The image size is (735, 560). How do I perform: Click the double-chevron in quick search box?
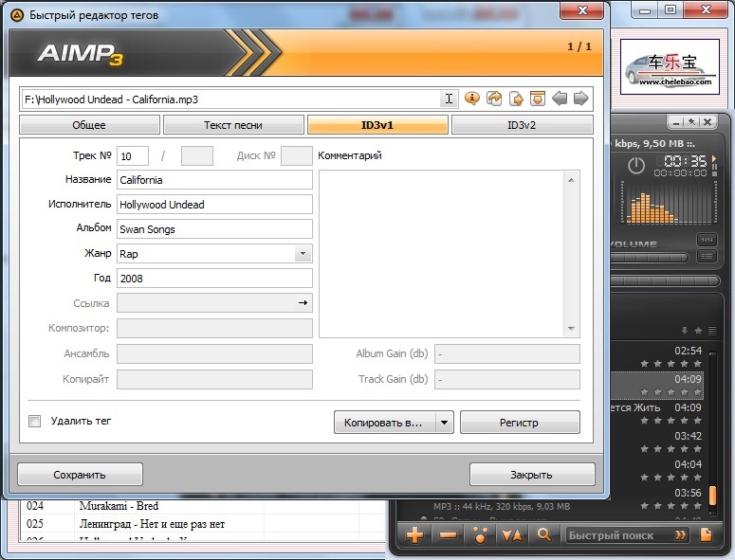point(680,535)
